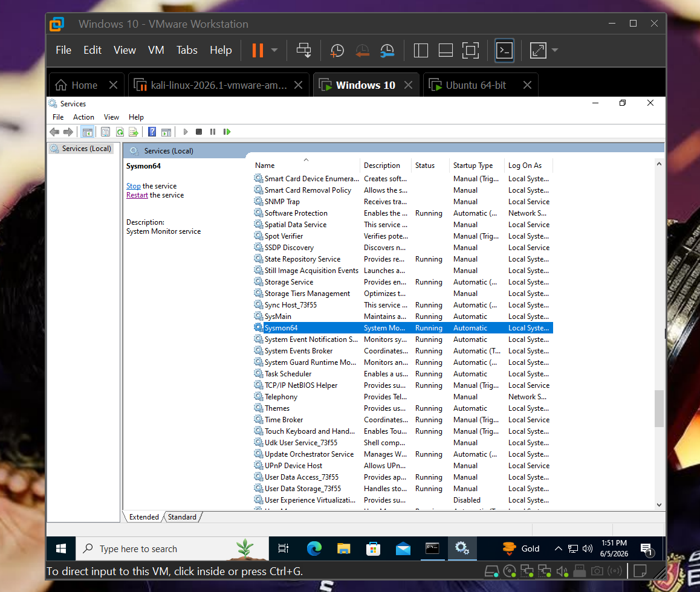Open the Services View menu
The height and width of the screenshot is (592, 700).
click(111, 117)
